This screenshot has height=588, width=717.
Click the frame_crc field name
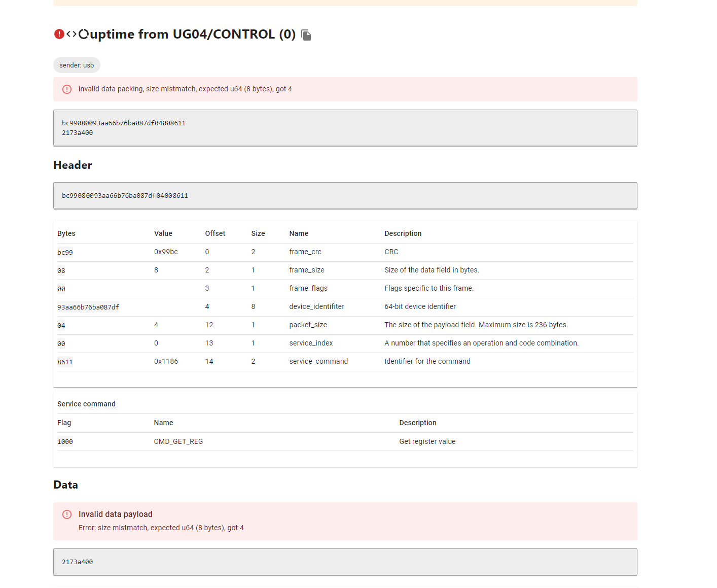point(305,252)
